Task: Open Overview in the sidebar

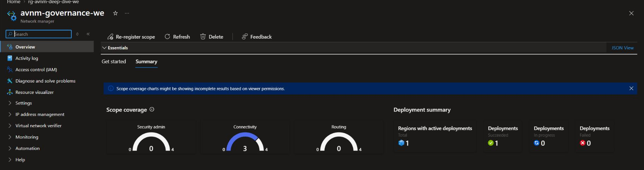Action: pyautogui.click(x=47, y=47)
